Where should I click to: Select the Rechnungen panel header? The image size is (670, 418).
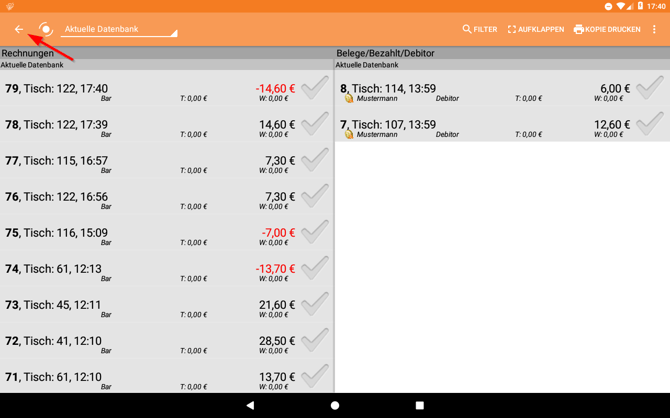(x=165, y=53)
